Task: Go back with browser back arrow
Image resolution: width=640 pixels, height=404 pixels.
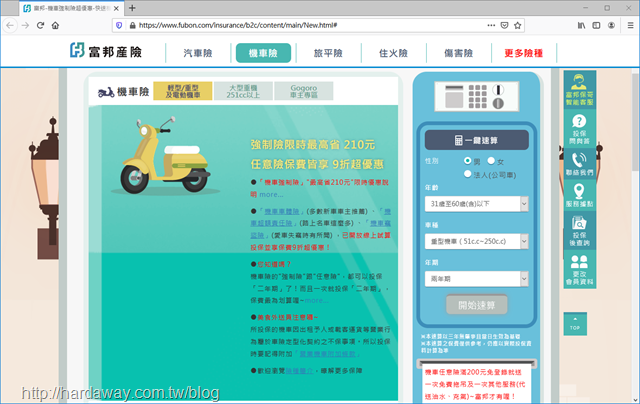Action: (x=10, y=25)
